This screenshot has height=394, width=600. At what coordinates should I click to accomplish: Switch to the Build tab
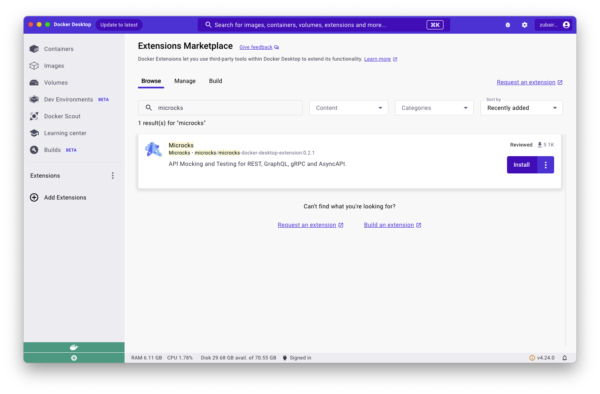[215, 81]
